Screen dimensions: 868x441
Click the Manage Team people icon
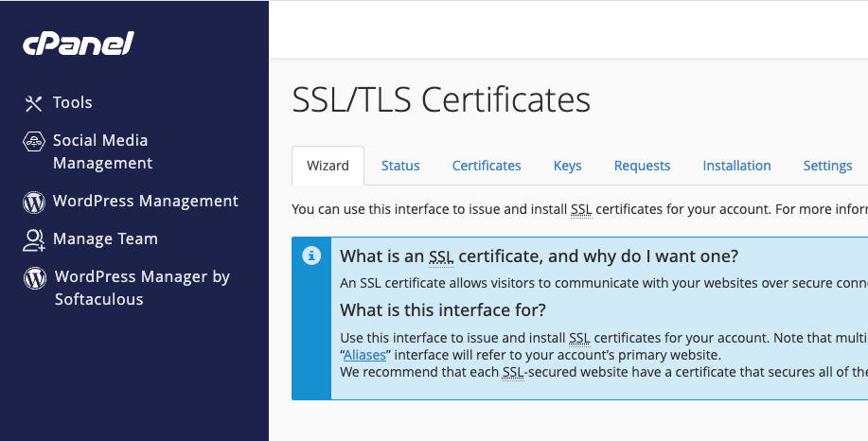click(x=34, y=239)
